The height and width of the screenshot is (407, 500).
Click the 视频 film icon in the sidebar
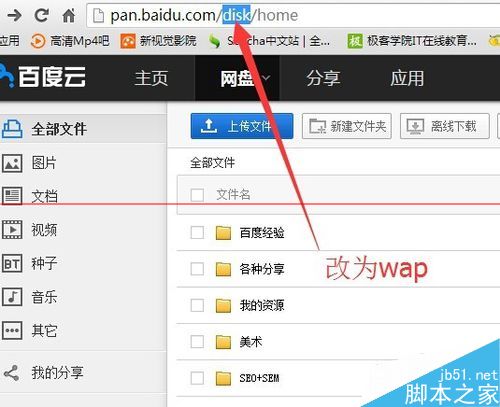coord(12,230)
